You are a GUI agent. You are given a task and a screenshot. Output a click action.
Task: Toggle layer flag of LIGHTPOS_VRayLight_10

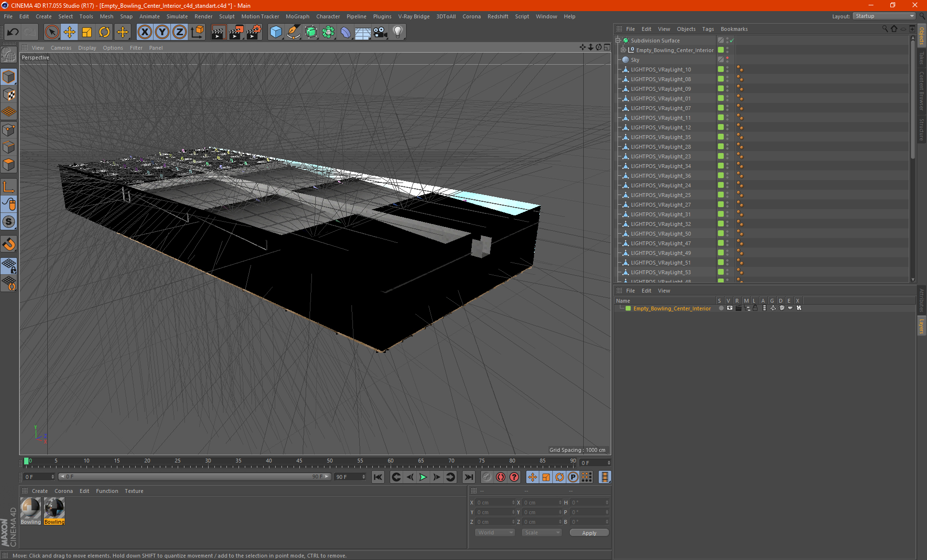pos(721,70)
